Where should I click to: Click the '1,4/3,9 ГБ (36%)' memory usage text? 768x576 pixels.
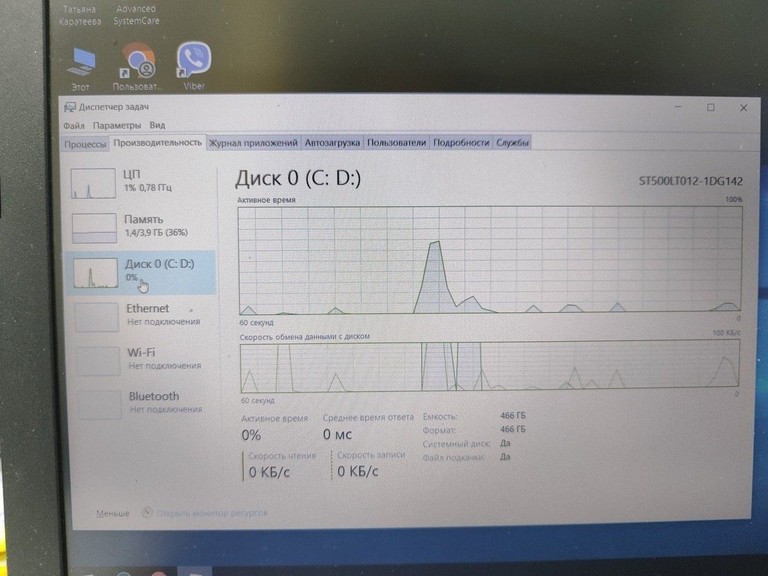point(156,233)
